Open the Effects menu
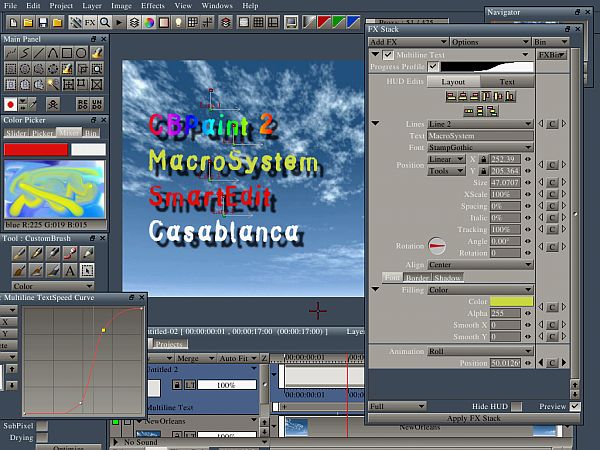 click(x=153, y=6)
